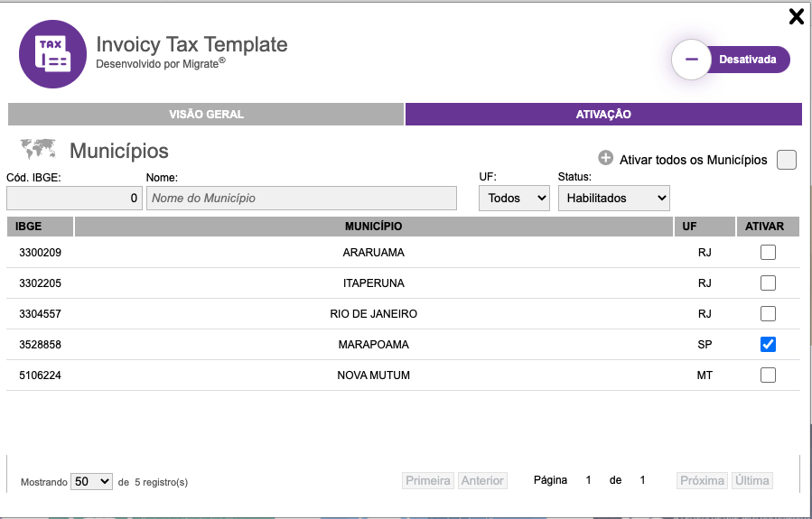Select the Rio de Janeiro checkbox
The image size is (812, 519).
tap(768, 314)
